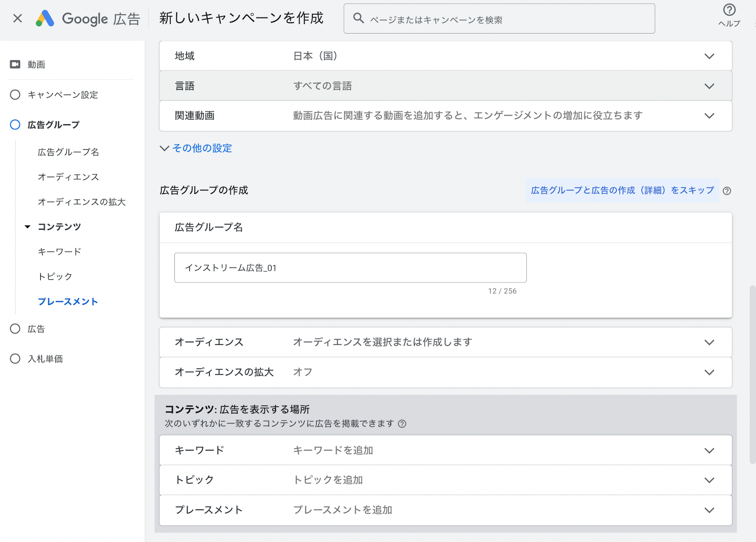Open the Help question mark icon
Screen dimensions: 756x542
click(729, 10)
